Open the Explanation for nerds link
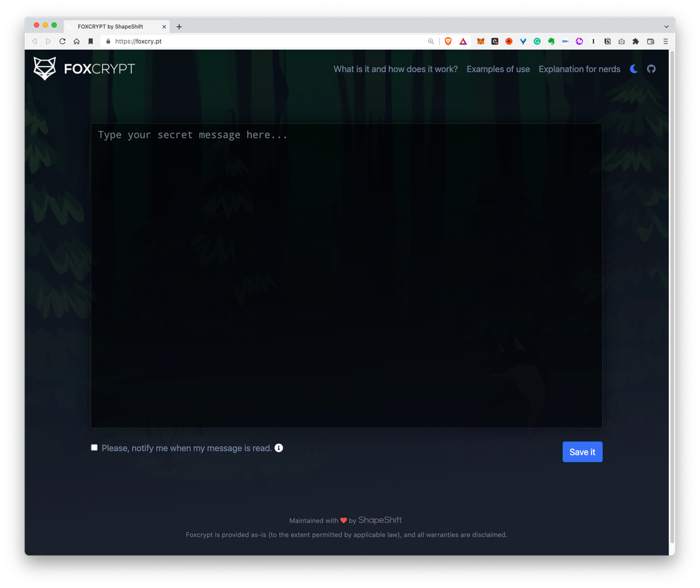Screen dimensions: 700x588 tap(579, 69)
